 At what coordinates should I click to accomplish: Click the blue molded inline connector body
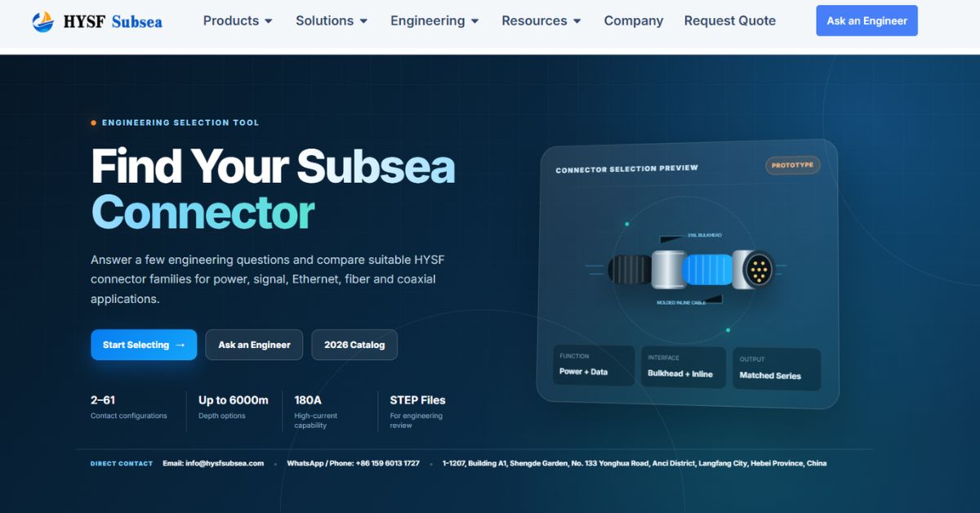tap(706, 270)
